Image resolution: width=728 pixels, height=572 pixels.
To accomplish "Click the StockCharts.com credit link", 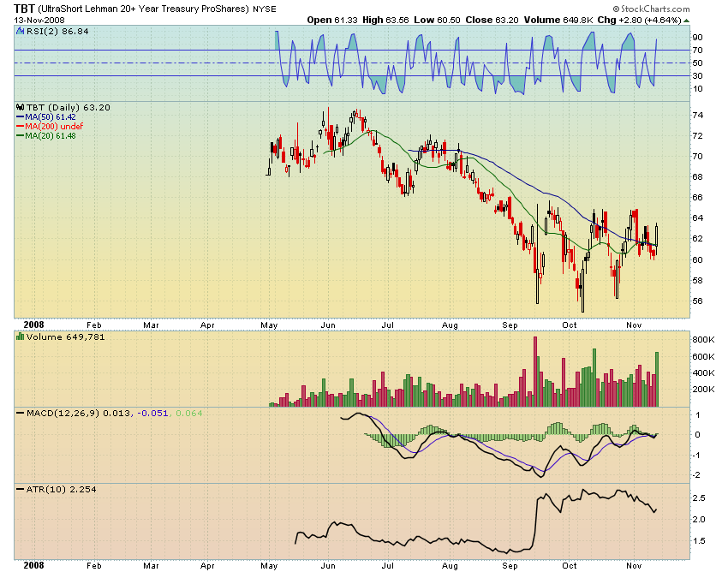I will [x=651, y=9].
